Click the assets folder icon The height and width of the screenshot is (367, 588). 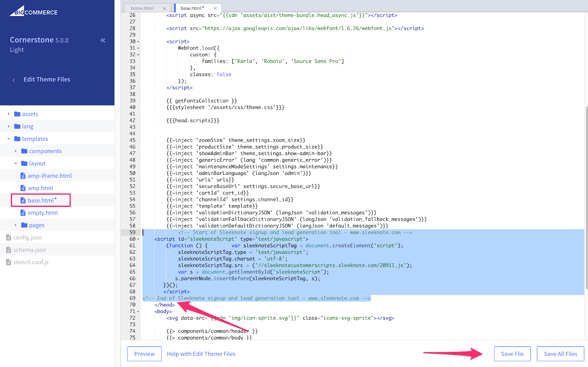17,114
